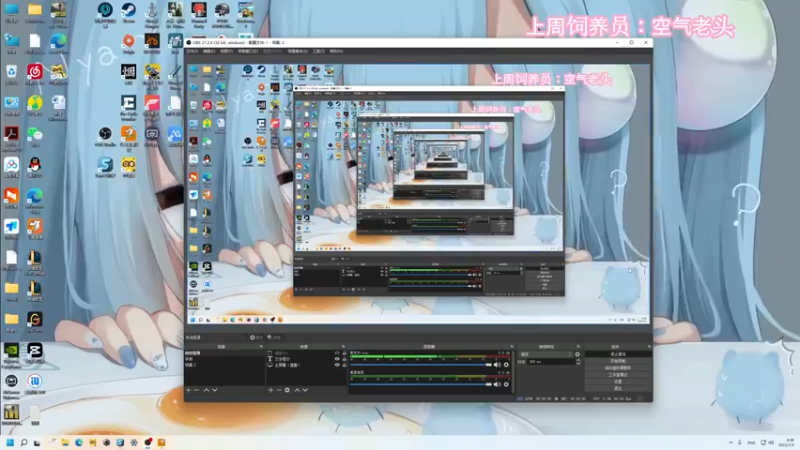Open Windows Start button on taskbar
Screen dimensions: 800x450
click(x=10, y=442)
